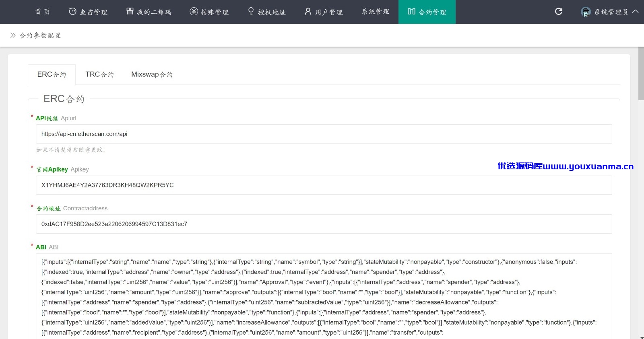Switch to the ERC合约 tab
Screen dimensions: 644x339
(52, 74)
